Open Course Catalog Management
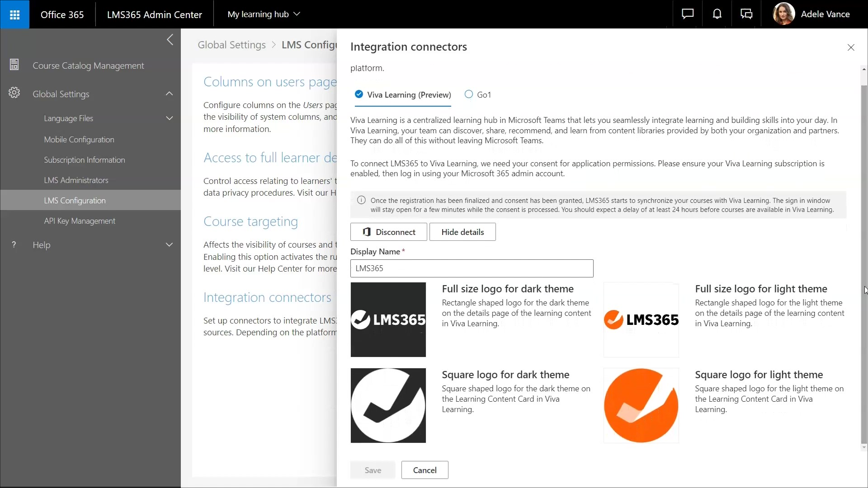This screenshot has height=488, width=868. tap(88, 66)
